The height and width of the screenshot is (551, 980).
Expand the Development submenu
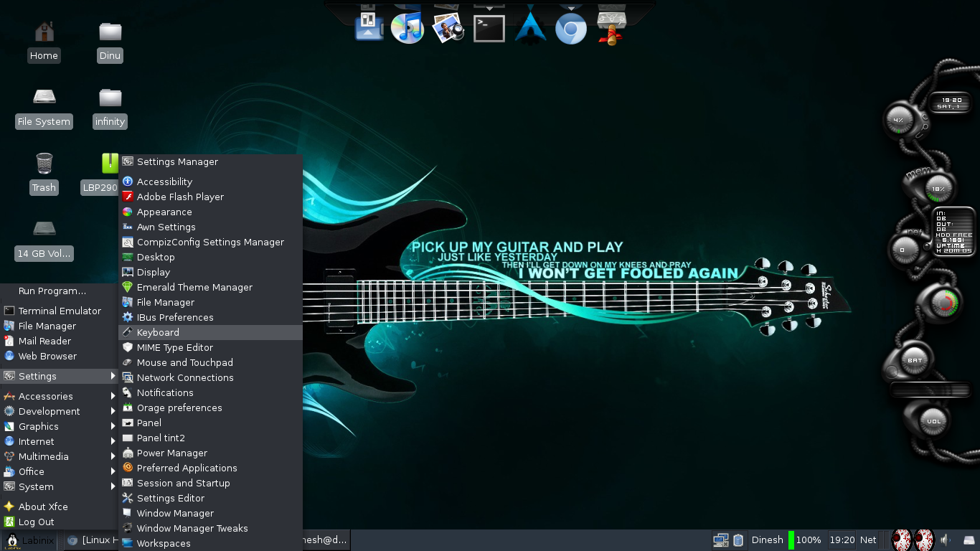click(59, 411)
